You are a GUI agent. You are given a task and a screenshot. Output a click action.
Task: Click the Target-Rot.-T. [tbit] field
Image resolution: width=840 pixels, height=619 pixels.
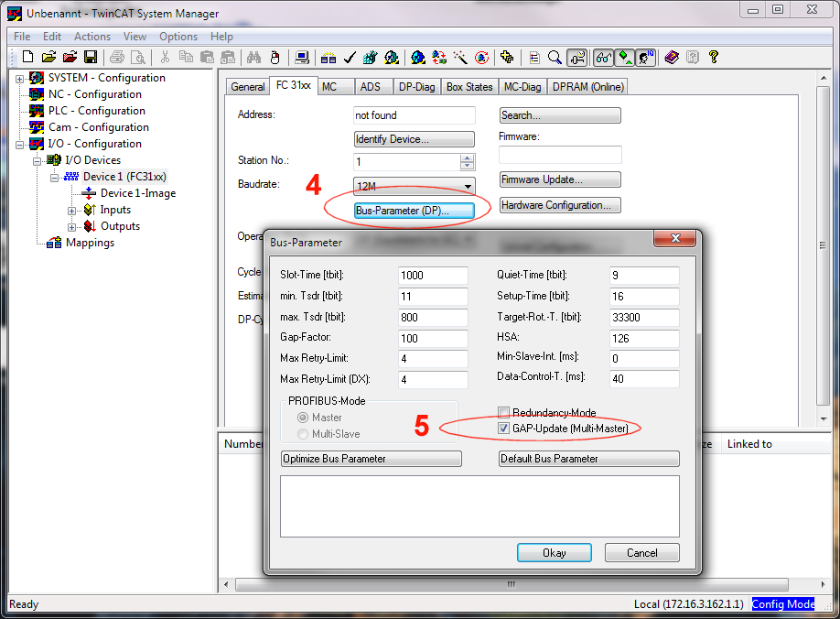644,317
